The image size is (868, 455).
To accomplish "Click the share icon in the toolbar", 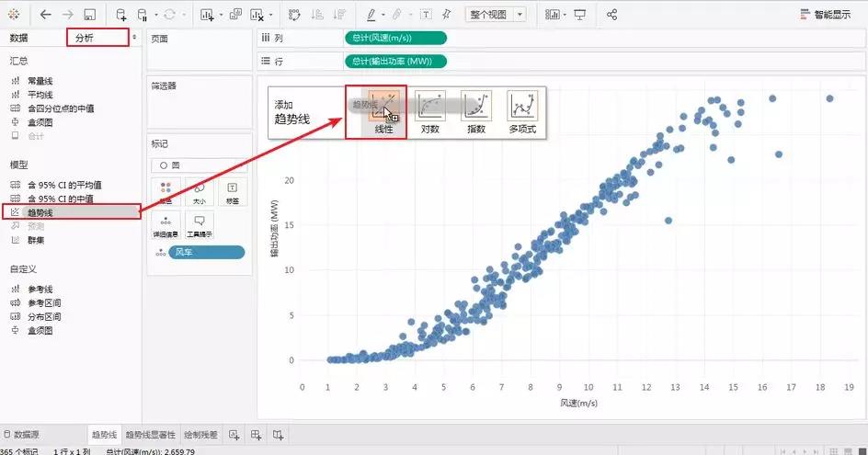I will click(x=612, y=15).
